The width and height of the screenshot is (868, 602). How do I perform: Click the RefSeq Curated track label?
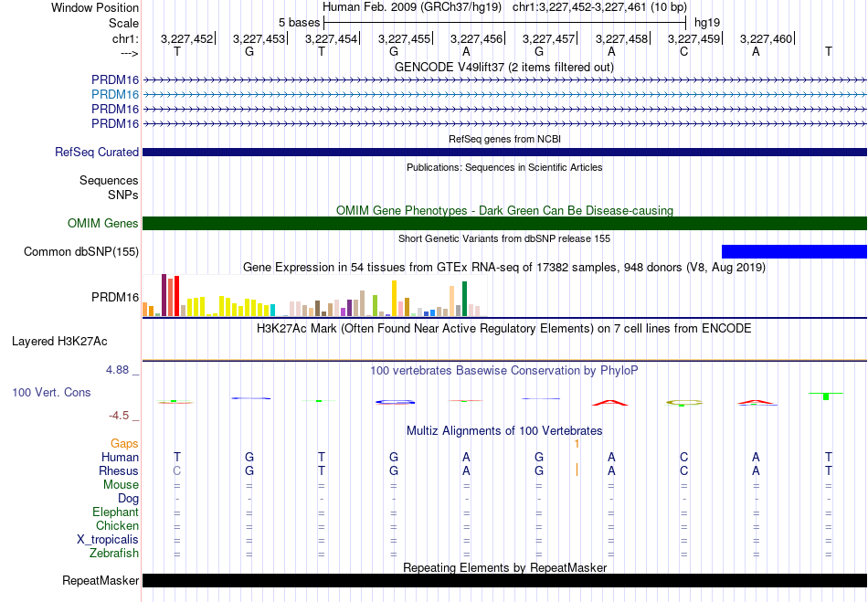[97, 153]
